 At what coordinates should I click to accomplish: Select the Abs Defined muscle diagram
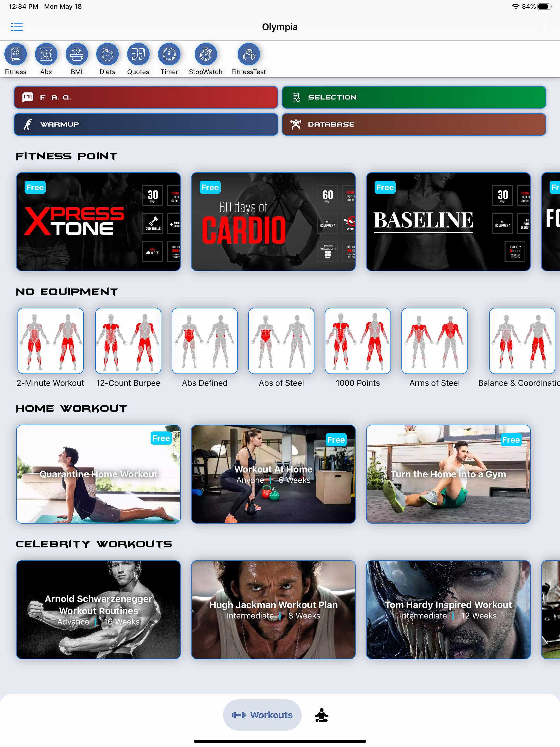coord(205,341)
